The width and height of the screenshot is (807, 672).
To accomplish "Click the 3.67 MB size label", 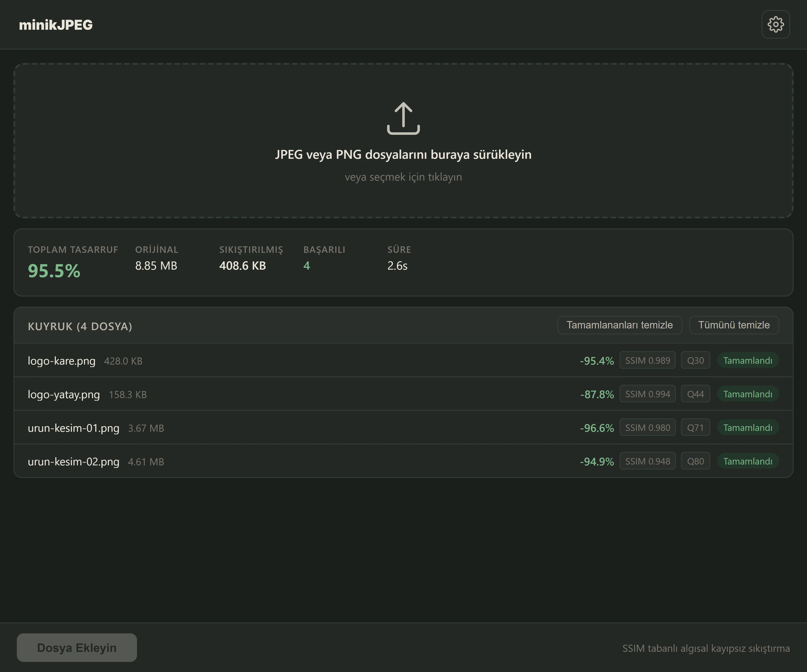I will [146, 428].
